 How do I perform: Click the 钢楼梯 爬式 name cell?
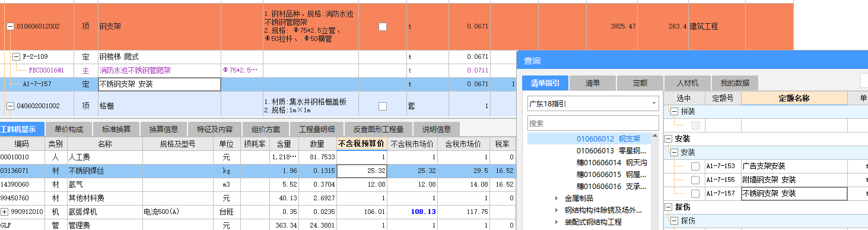(x=159, y=57)
